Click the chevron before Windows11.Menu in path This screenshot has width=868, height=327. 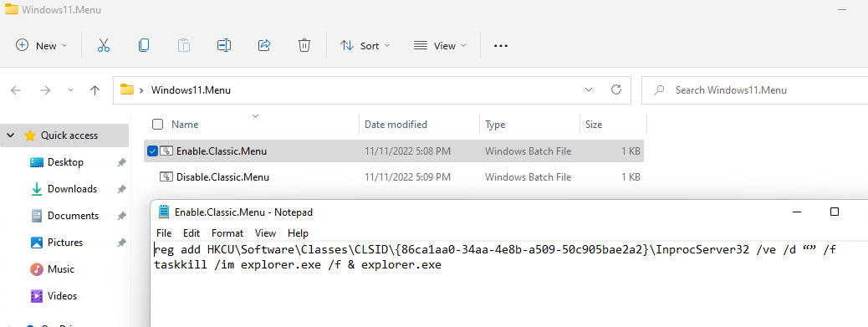point(141,90)
